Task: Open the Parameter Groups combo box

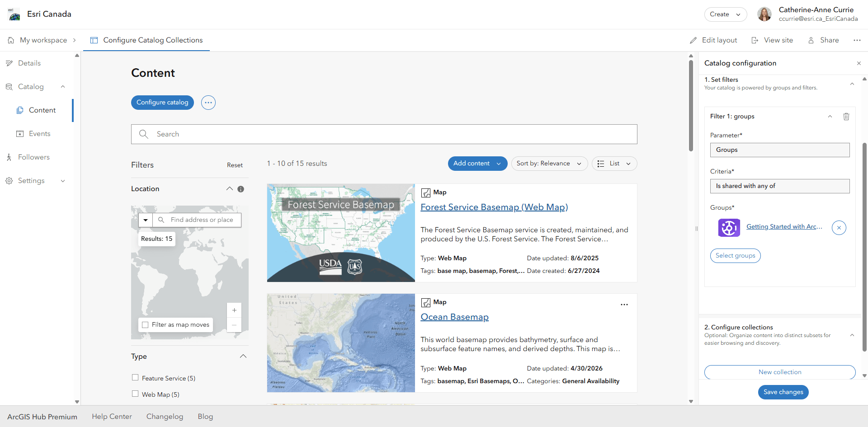Action: [x=780, y=150]
